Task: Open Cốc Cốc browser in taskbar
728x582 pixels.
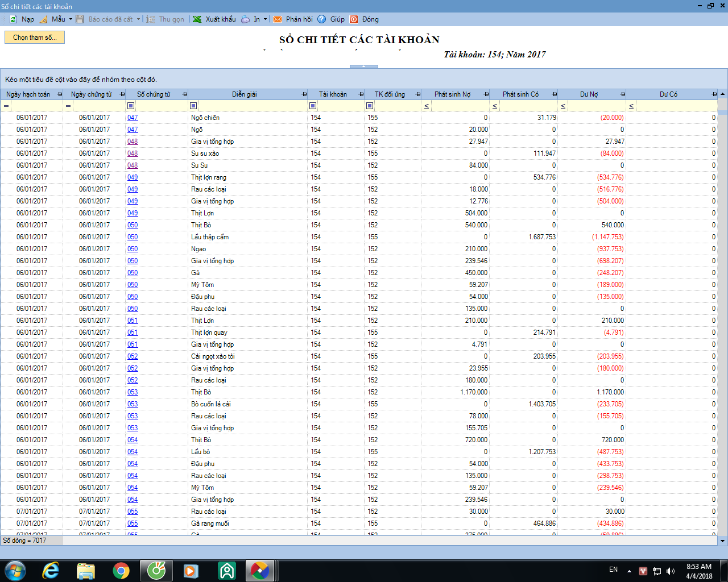Action: coord(156,571)
